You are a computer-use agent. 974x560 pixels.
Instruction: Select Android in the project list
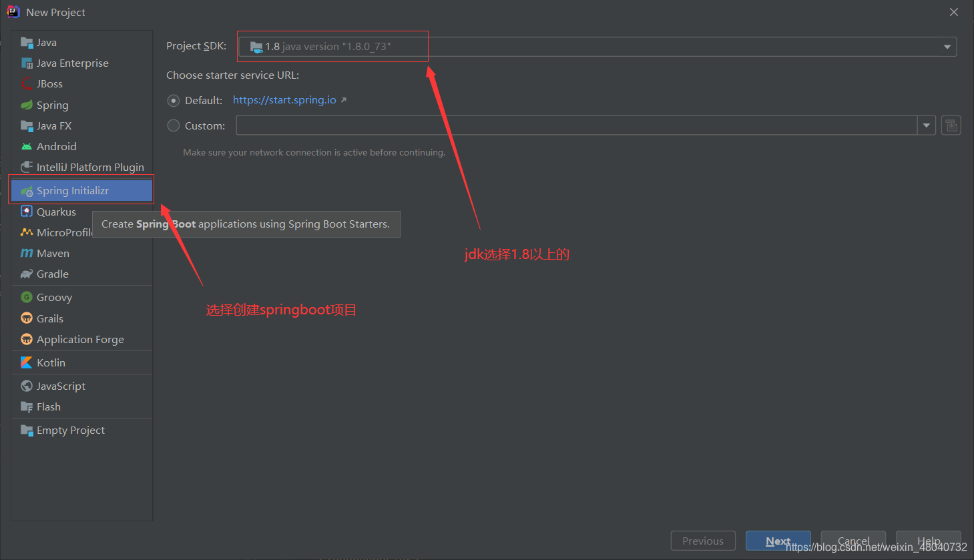[x=81, y=146]
